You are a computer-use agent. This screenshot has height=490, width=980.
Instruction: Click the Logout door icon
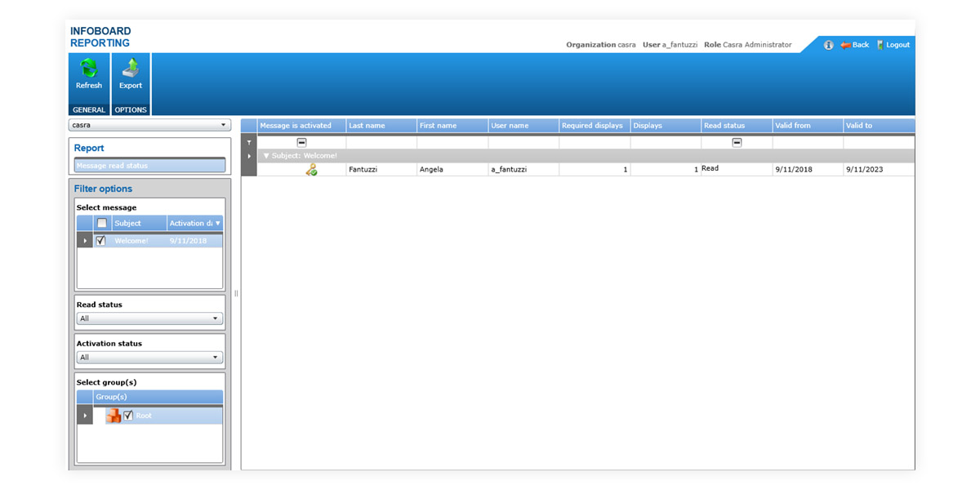[x=880, y=45]
